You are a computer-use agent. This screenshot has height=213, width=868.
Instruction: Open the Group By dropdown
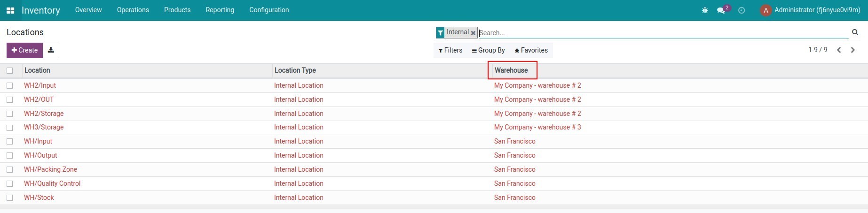pos(488,50)
